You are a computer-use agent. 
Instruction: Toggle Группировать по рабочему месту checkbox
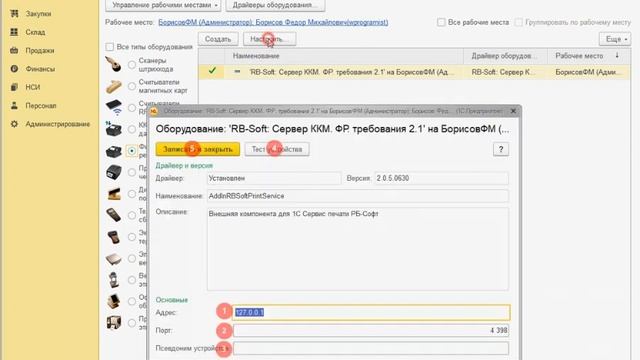pyautogui.click(x=518, y=22)
